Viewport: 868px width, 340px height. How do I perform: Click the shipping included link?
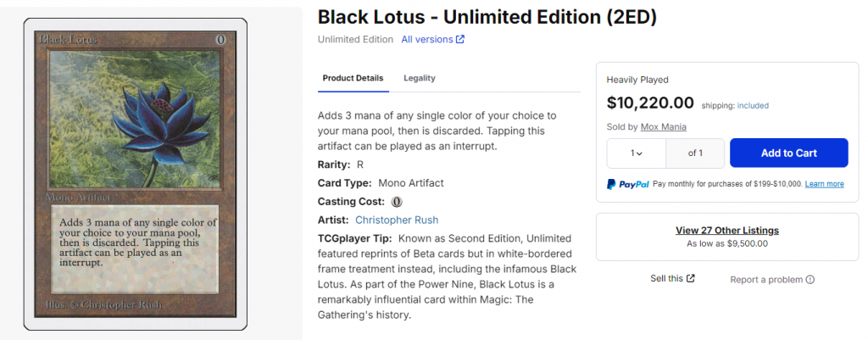[753, 106]
